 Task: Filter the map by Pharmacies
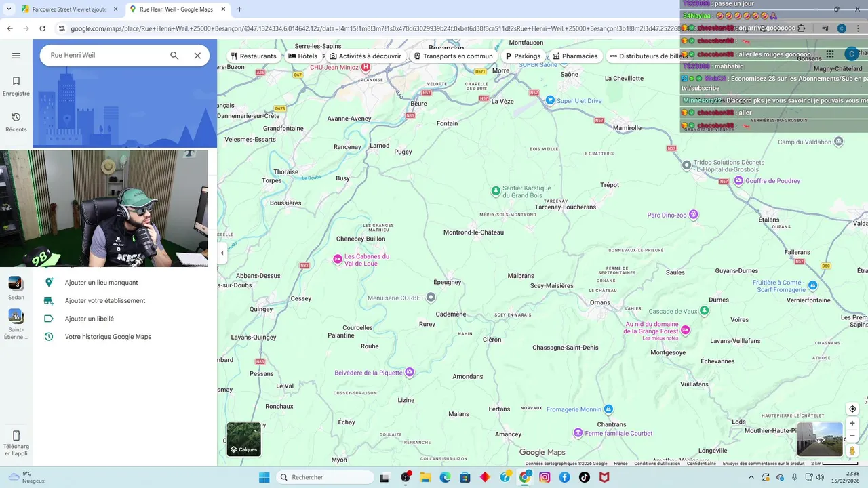tap(575, 56)
